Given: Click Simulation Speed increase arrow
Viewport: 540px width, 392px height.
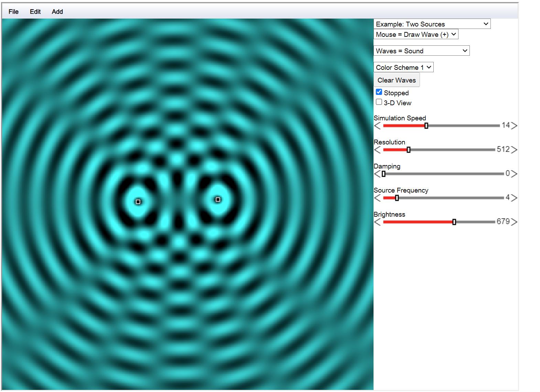Looking at the screenshot, I should click(x=514, y=126).
